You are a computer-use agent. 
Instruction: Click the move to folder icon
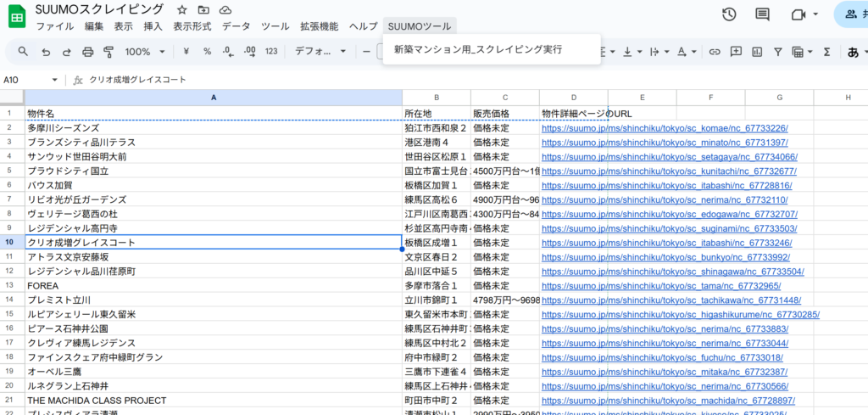pyautogui.click(x=203, y=10)
